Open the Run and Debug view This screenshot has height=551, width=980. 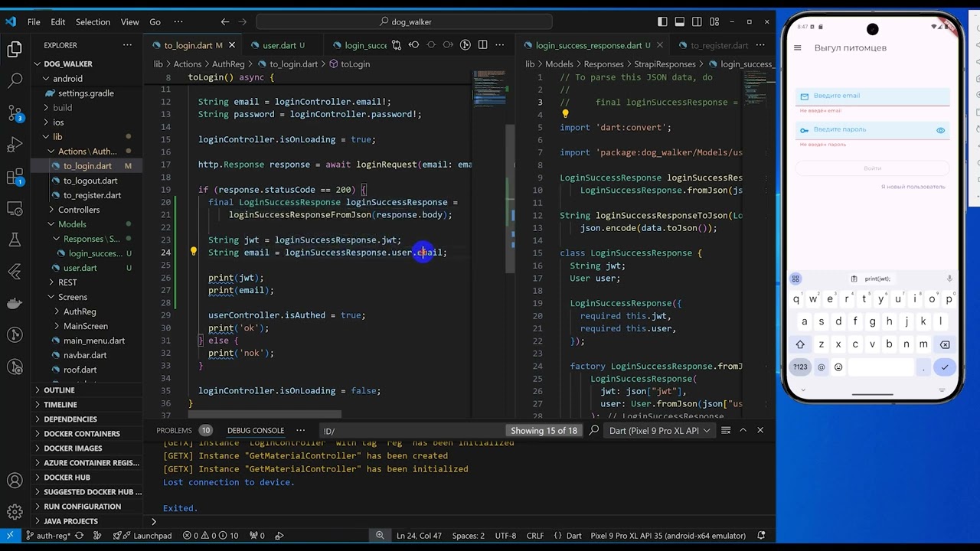[x=15, y=145]
